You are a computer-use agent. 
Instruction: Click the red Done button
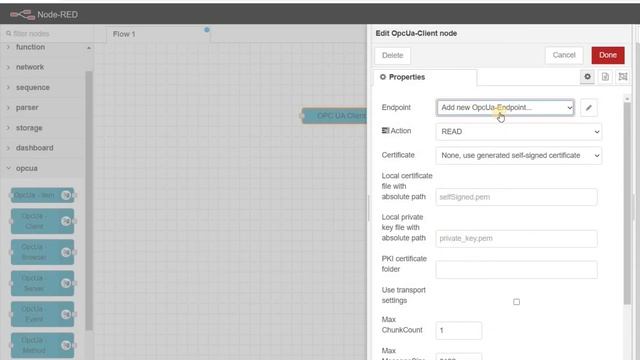click(x=608, y=55)
